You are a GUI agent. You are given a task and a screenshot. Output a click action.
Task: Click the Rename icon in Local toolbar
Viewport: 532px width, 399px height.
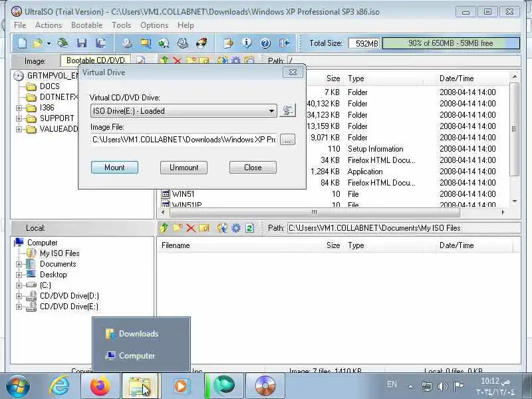pos(204,228)
